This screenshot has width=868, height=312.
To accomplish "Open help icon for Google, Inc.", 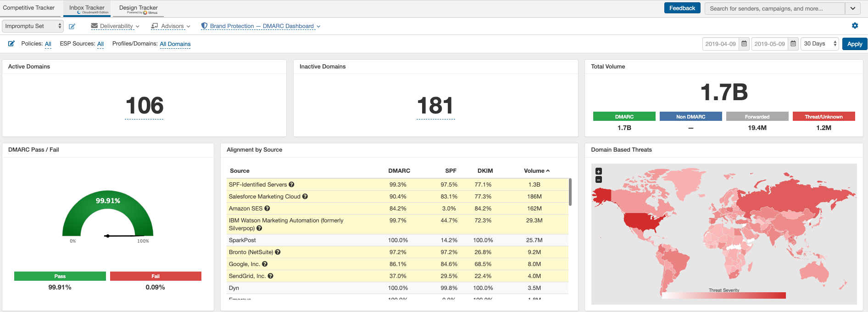I will 265,264.
